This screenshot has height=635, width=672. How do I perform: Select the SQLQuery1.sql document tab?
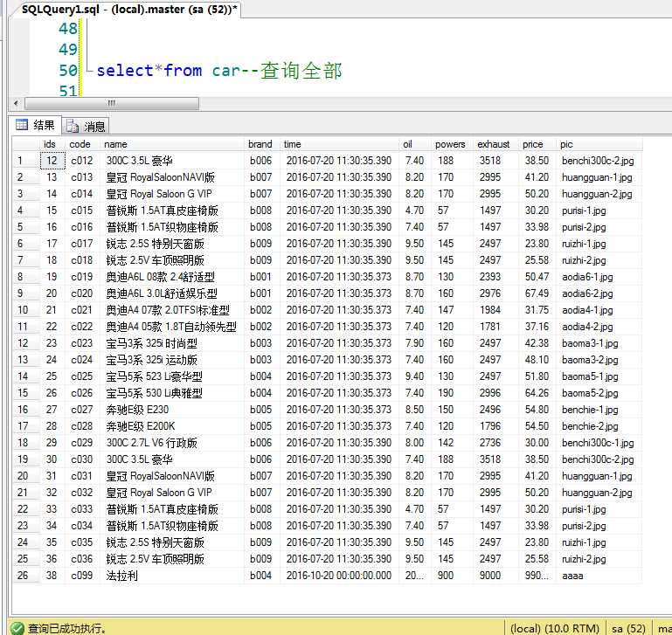(129, 9)
